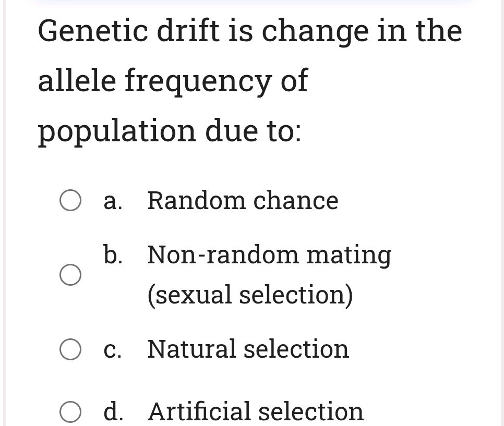
Task: Click the label letter b
Action: [112, 254]
